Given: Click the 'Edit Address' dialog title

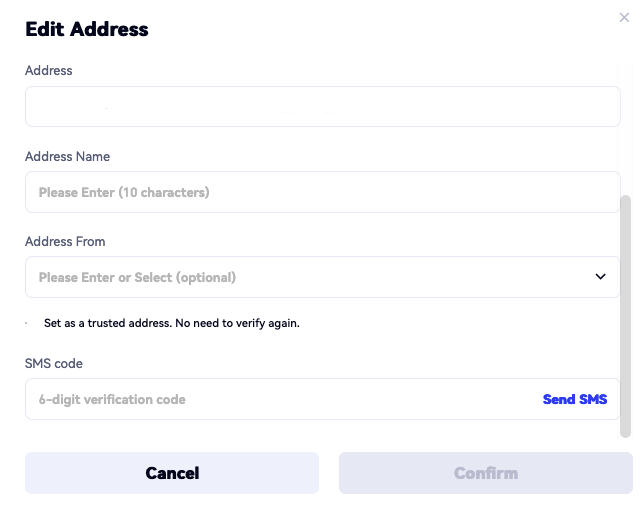Looking at the screenshot, I should point(87,29).
